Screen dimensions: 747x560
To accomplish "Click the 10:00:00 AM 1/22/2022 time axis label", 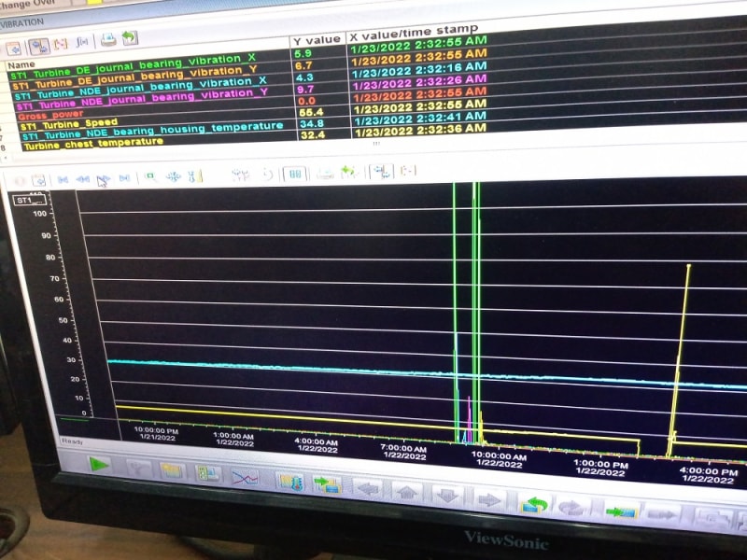I will click(500, 459).
